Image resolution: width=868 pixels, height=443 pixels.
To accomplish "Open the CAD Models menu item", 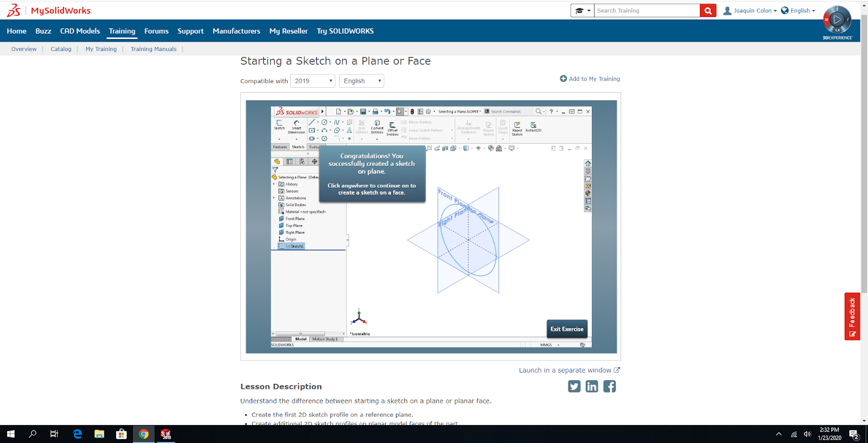I will [80, 31].
